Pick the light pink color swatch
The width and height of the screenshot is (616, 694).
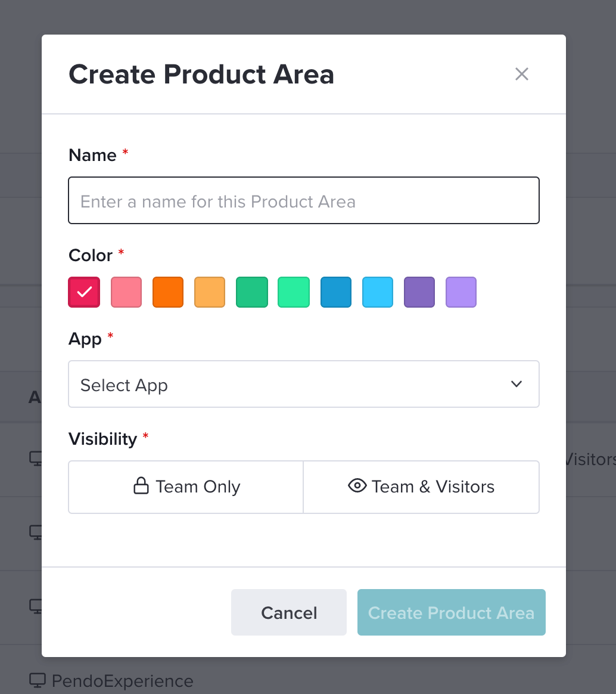pos(126,292)
